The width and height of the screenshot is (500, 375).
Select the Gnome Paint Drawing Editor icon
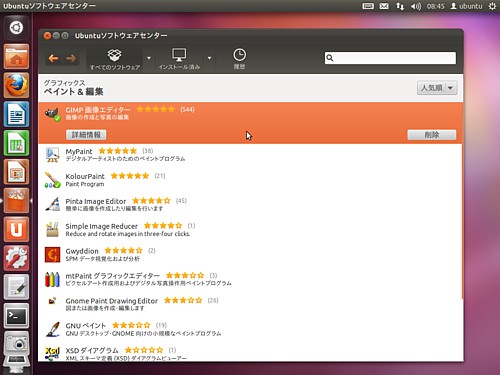[52, 301]
